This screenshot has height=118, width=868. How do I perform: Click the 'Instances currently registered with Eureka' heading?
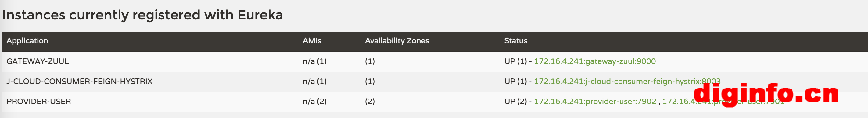[x=142, y=15]
